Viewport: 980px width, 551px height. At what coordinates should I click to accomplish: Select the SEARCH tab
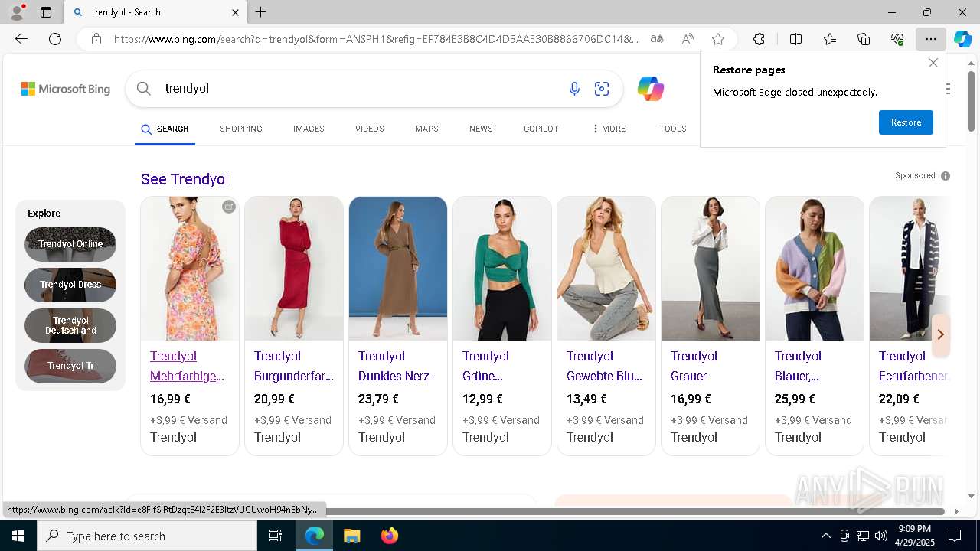(x=165, y=129)
